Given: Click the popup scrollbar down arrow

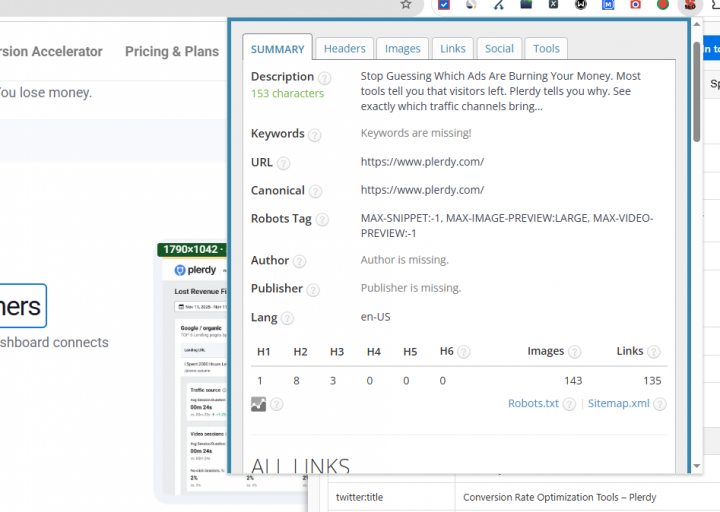Looking at the screenshot, I should pos(697,466).
